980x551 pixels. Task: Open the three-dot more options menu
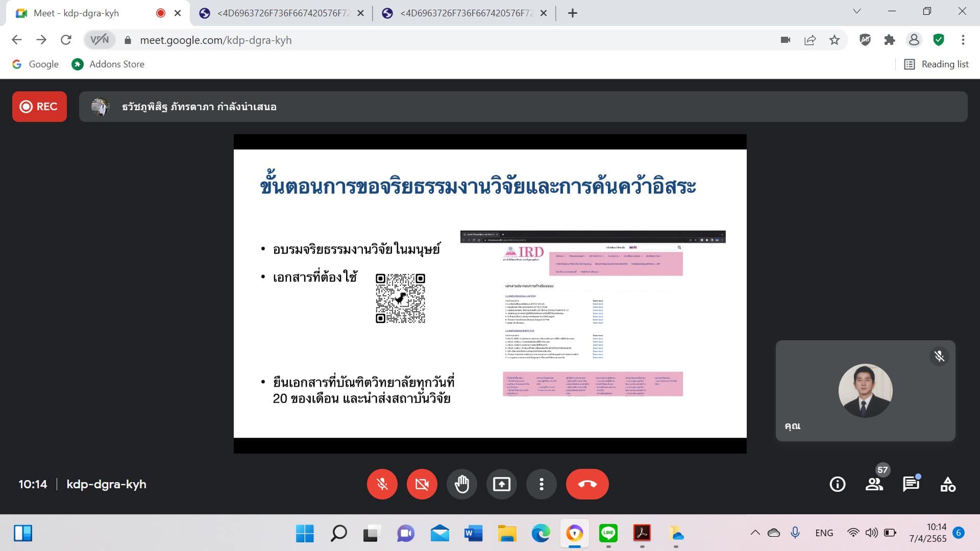coord(541,484)
